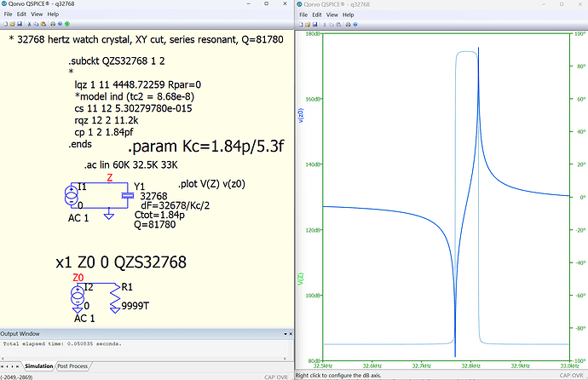The width and height of the screenshot is (588, 380).
Task: Select ground symbol below I1 circuit
Action: point(109,215)
